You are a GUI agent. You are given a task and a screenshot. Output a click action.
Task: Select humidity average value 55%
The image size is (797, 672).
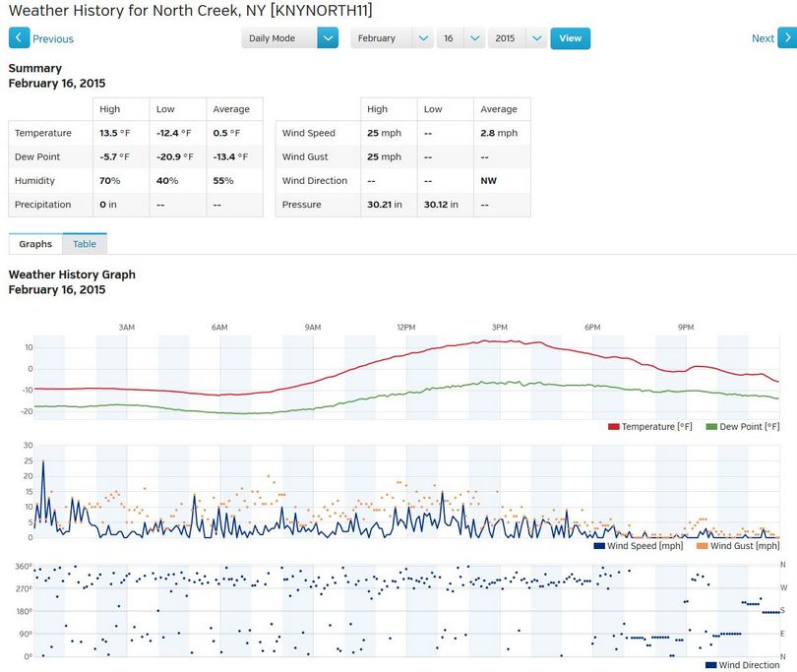click(x=223, y=181)
